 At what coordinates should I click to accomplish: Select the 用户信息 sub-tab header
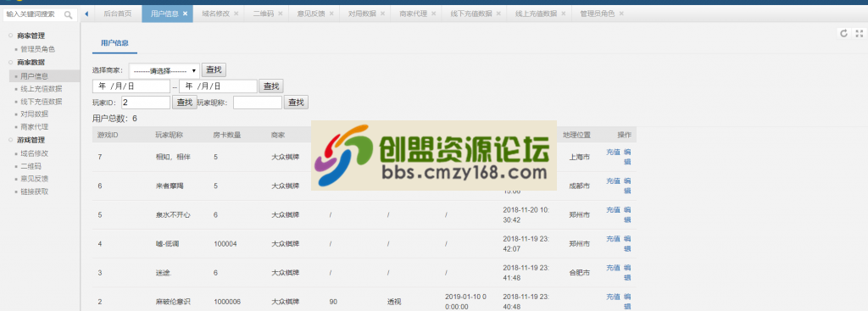(x=114, y=42)
